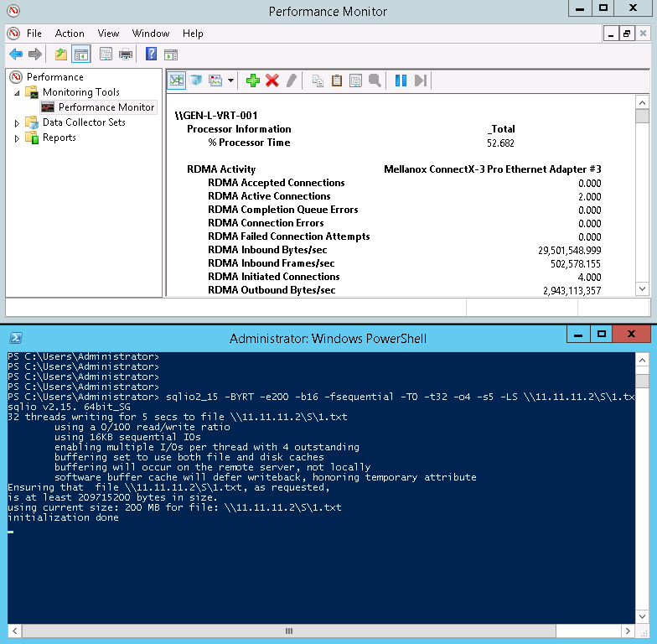
Task: Click RDMA Accepted Connections counter
Action: pyautogui.click(x=277, y=183)
